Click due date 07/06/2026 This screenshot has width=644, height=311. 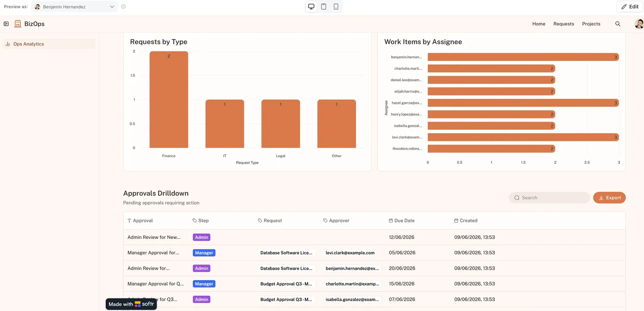click(401, 299)
